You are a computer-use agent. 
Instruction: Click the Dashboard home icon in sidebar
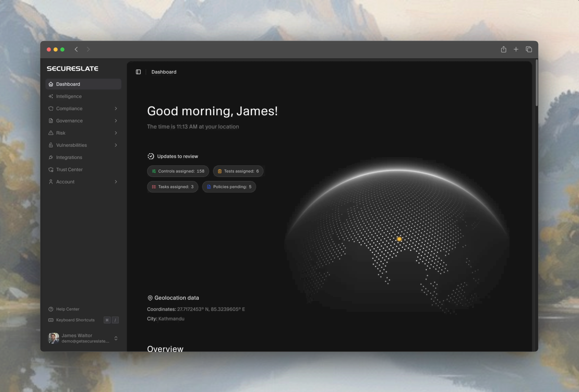tap(51, 84)
